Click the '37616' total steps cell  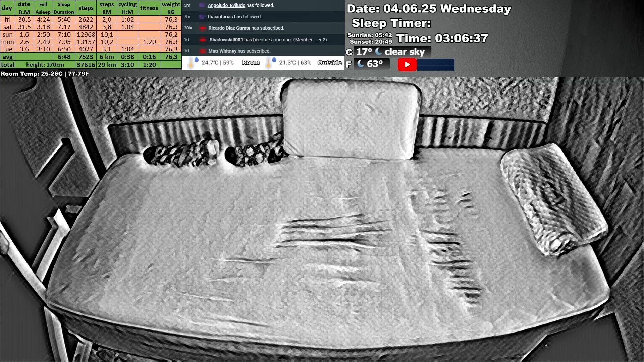point(86,65)
